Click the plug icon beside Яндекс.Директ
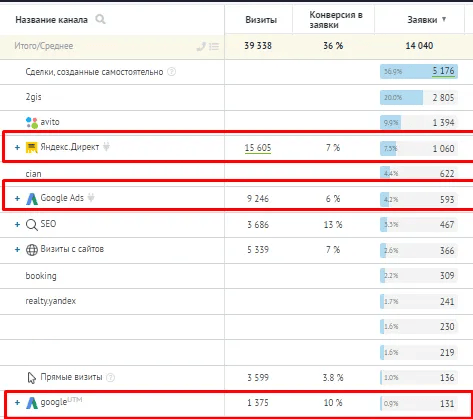Screen dimensions: 473x419 (x=106, y=146)
